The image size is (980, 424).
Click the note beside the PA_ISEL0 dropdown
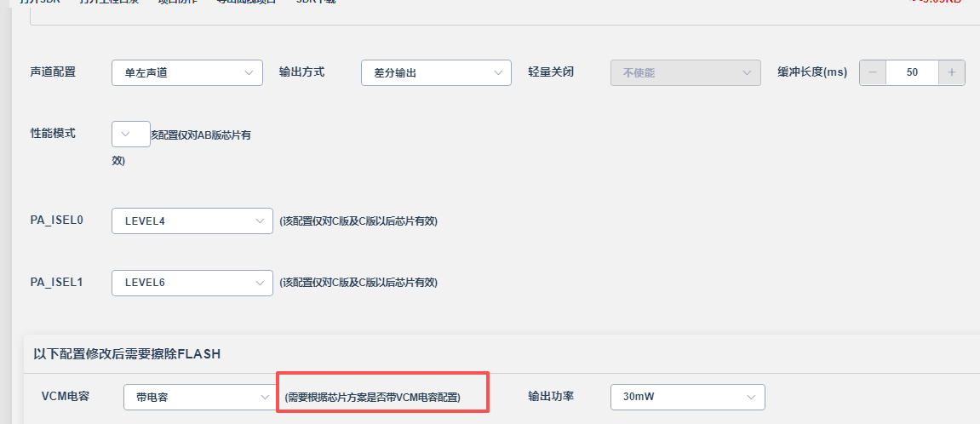(358, 221)
